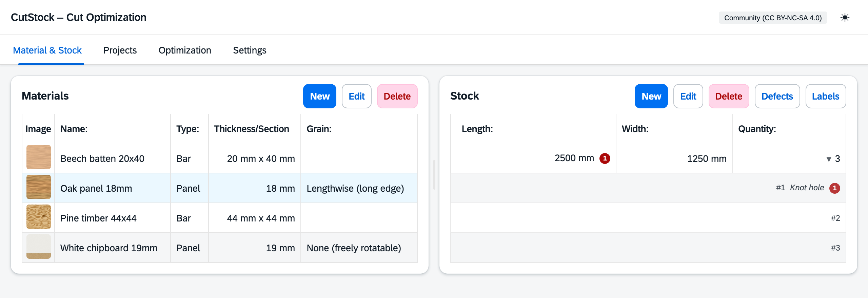Go to the Optimization tab
The image size is (868, 298).
tap(185, 50)
